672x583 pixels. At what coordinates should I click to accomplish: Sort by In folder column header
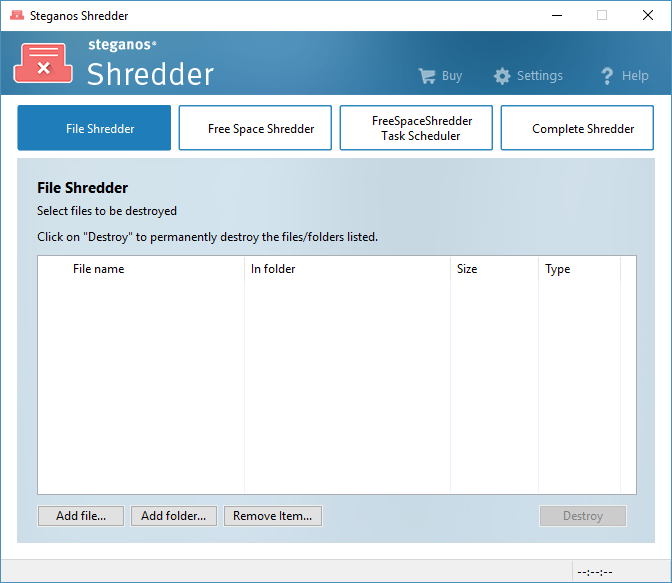pos(348,269)
